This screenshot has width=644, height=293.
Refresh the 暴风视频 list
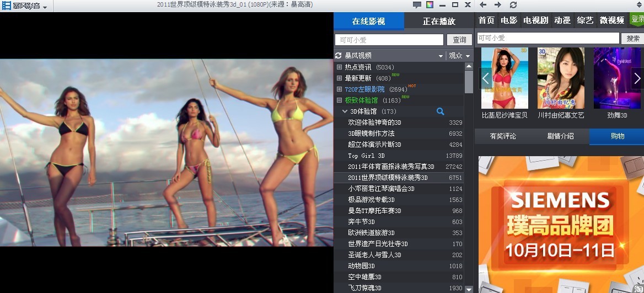339,56
